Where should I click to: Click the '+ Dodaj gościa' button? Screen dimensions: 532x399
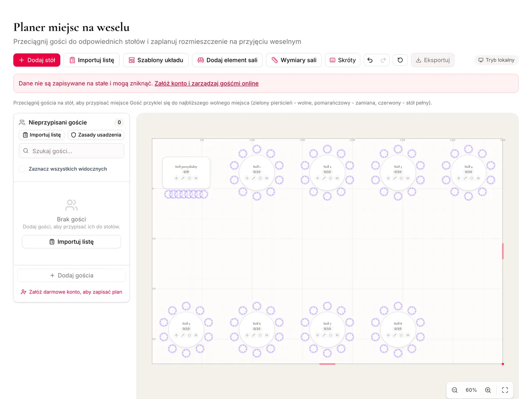click(71, 276)
